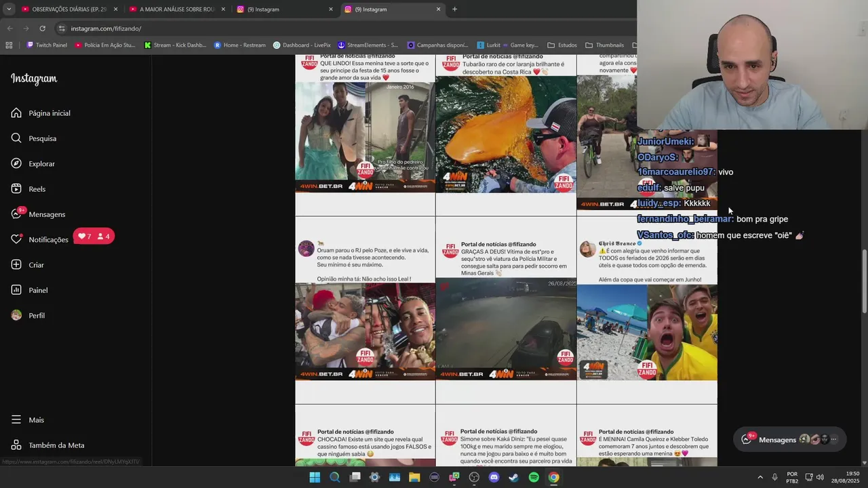The image size is (868, 488).
Task: Open the orange shark post thumbnail
Action: (506, 134)
